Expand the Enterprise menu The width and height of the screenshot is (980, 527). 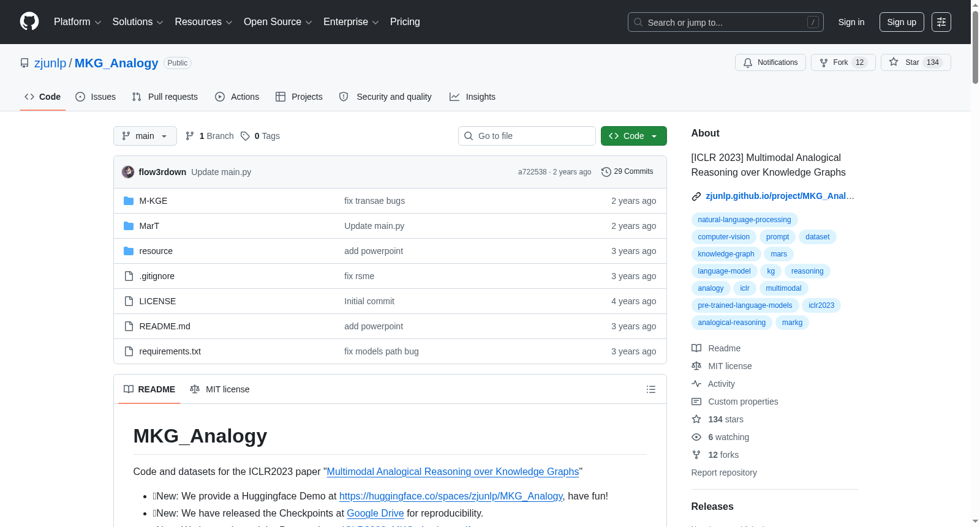[x=351, y=22]
